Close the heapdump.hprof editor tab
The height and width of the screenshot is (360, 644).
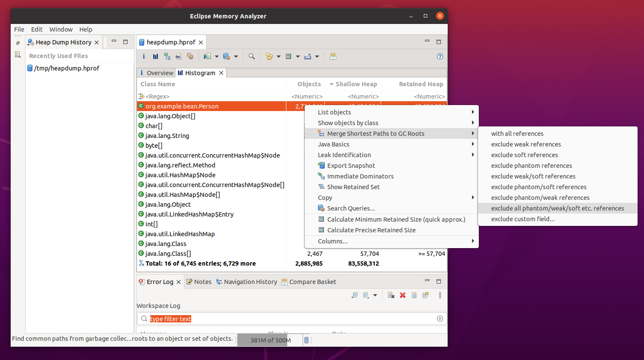201,42
